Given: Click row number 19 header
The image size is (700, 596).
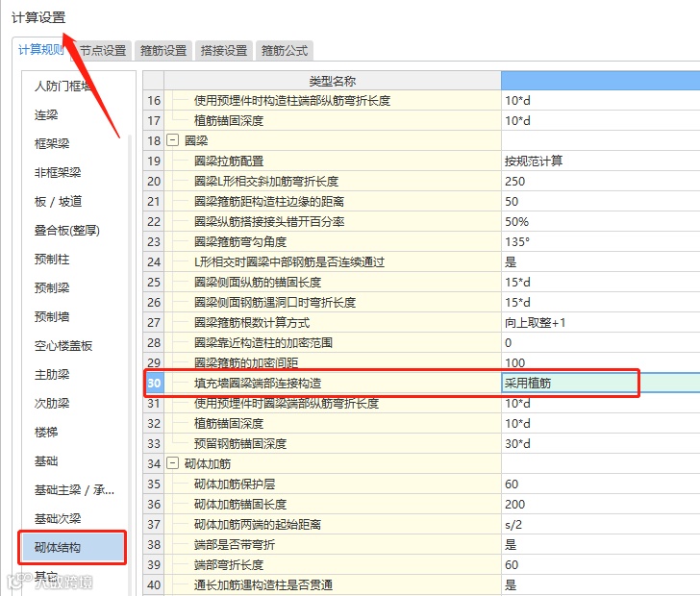Looking at the screenshot, I should click(154, 161).
